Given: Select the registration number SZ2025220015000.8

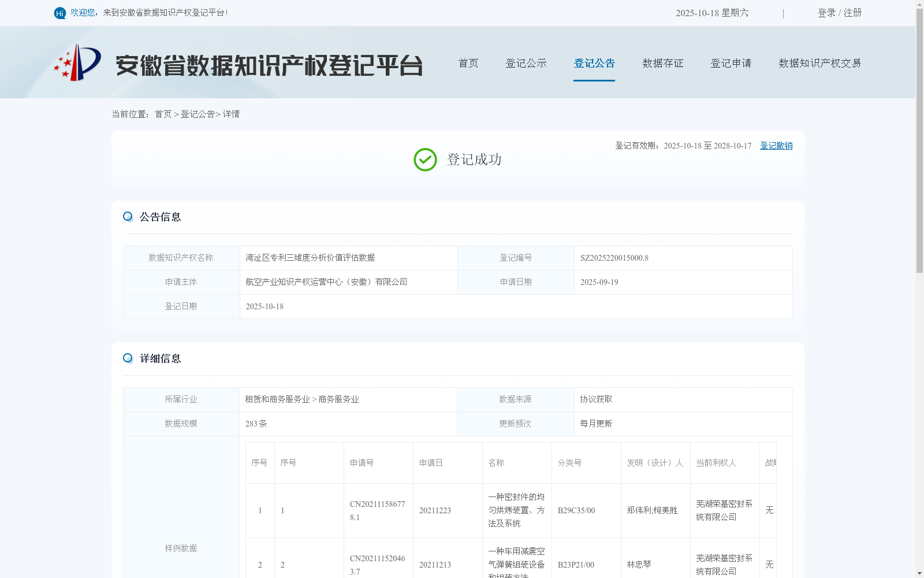Looking at the screenshot, I should click(614, 258).
